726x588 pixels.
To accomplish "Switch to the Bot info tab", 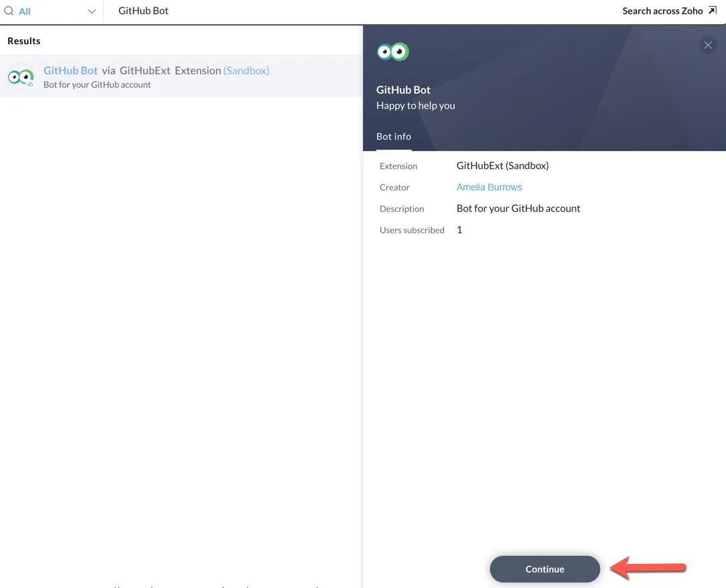I will pos(394,136).
